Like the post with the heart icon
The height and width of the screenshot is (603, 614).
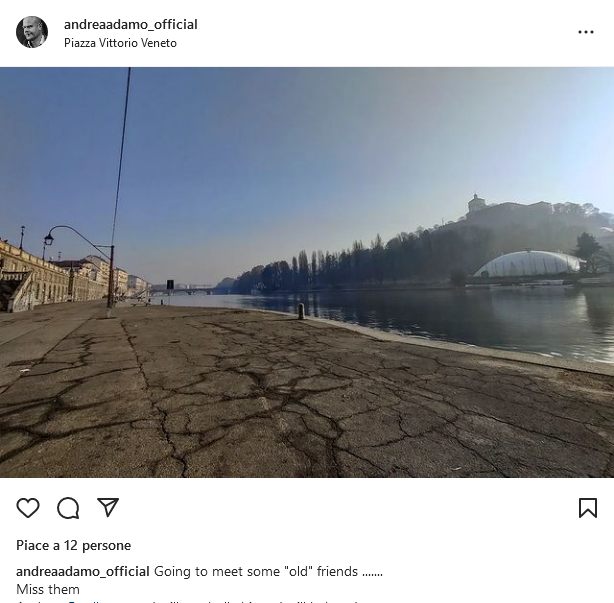(28, 508)
